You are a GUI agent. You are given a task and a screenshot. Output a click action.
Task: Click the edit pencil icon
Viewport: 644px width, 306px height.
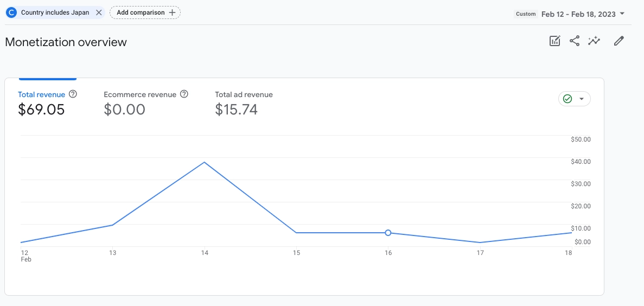pyautogui.click(x=619, y=41)
